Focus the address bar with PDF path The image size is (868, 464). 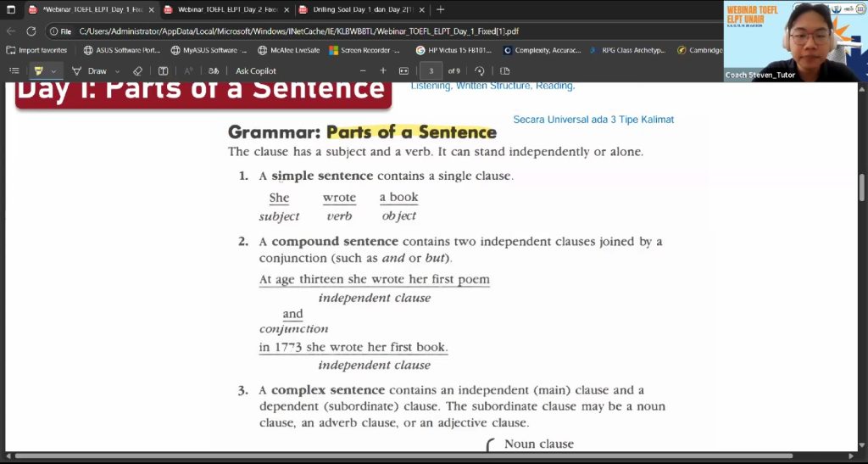click(x=299, y=31)
